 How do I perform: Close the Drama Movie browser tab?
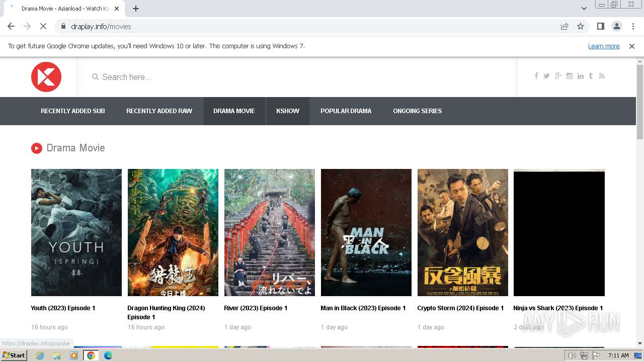click(x=117, y=9)
